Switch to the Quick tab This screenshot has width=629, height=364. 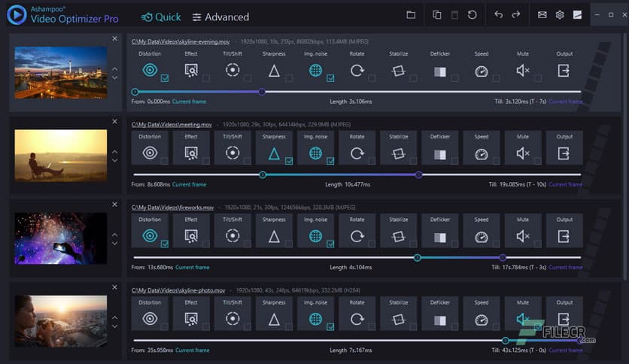161,17
